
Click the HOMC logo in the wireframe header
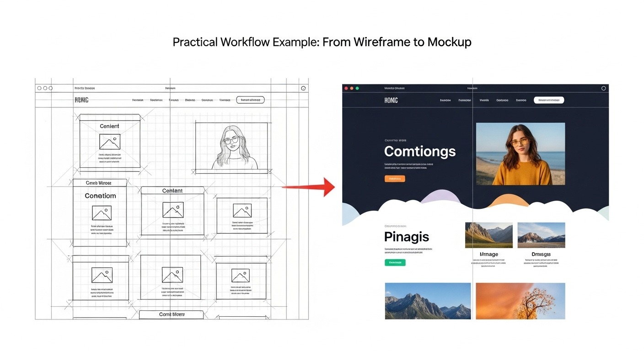coord(81,100)
